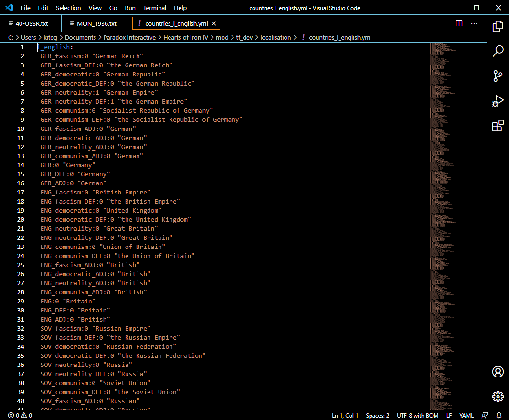The image size is (509, 420).
Task: Click the ENG_communism_DEF "the Union of Britain" line
Action: (117, 256)
